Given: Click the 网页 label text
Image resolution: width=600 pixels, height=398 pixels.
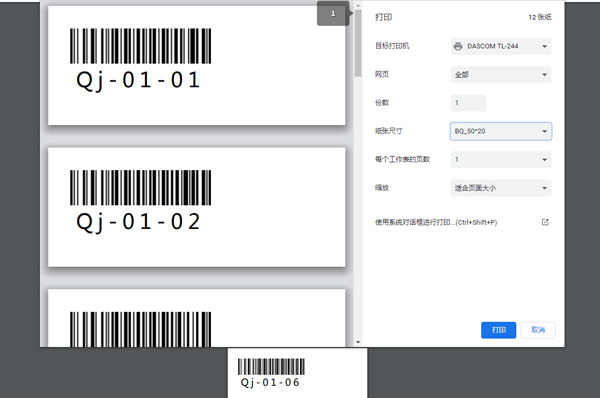Looking at the screenshot, I should click(x=382, y=74).
